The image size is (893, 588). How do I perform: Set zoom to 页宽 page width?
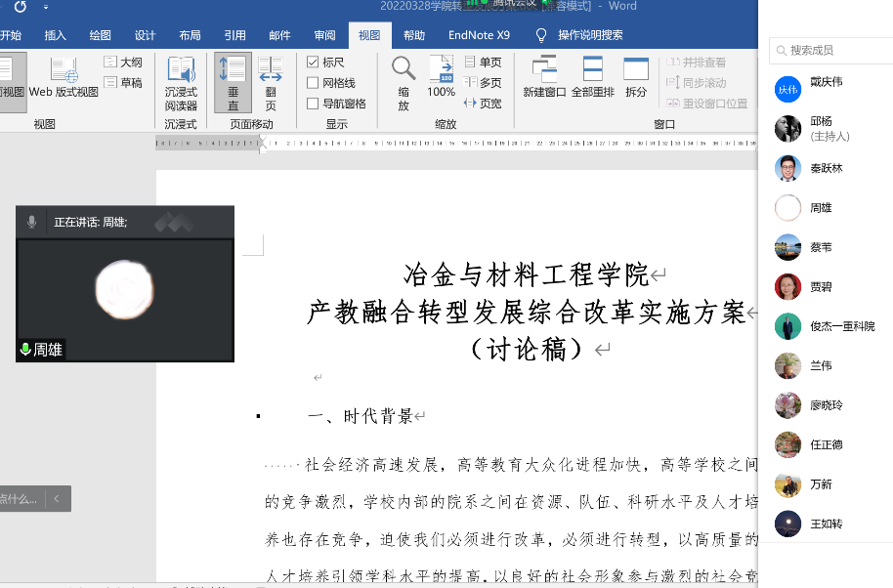point(484,104)
